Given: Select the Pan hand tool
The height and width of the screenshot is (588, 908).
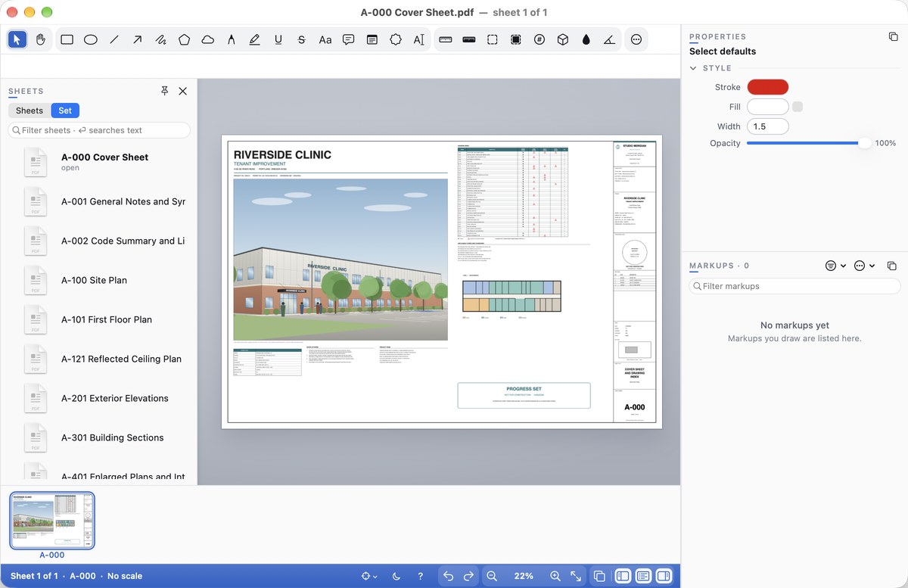Looking at the screenshot, I should 41,39.
